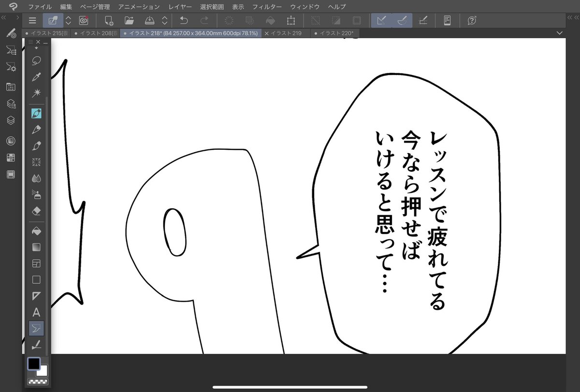Open the ファイル menu
580x392 pixels.
point(40,7)
